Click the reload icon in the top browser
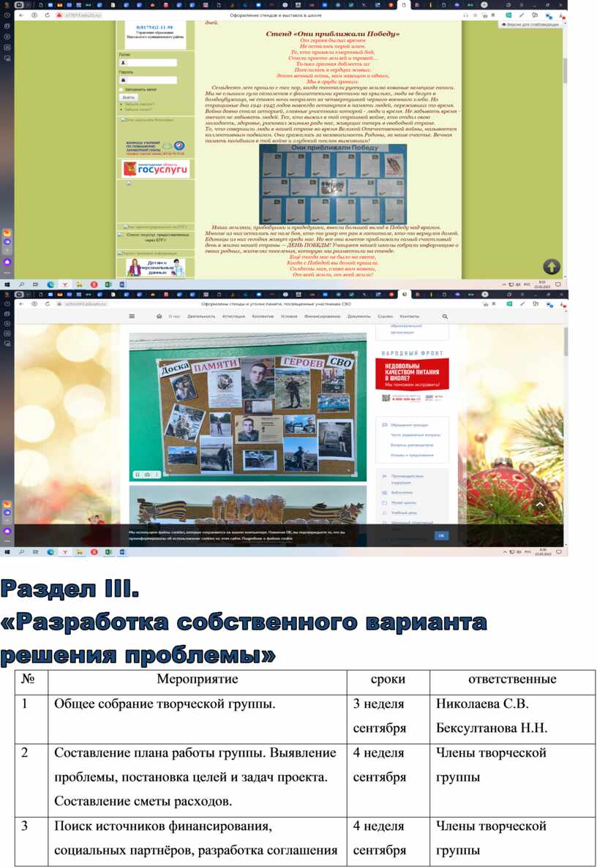This screenshot has width=597, height=868. tap(47, 15)
